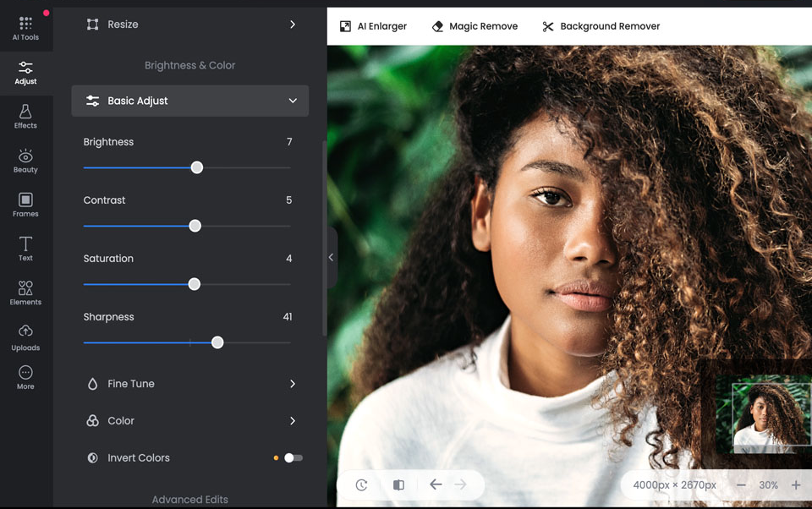Expand Resize with its arrow
Screen dimensions: 812x509
(293, 25)
